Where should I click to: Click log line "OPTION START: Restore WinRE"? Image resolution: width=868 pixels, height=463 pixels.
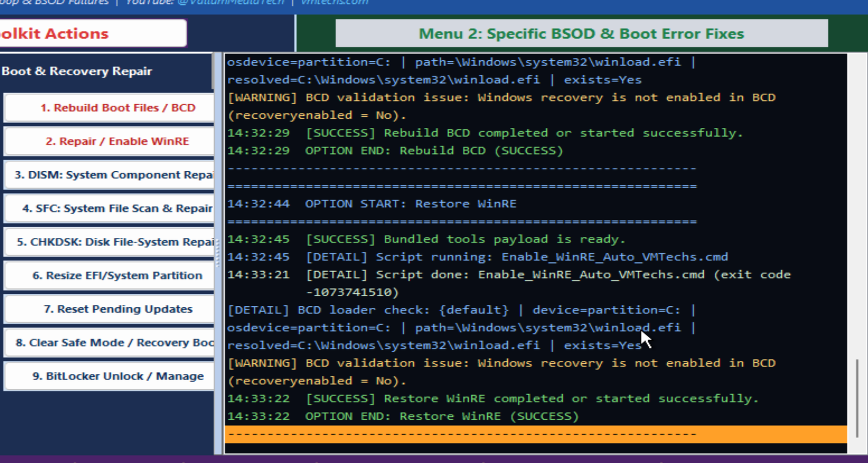[372, 204]
